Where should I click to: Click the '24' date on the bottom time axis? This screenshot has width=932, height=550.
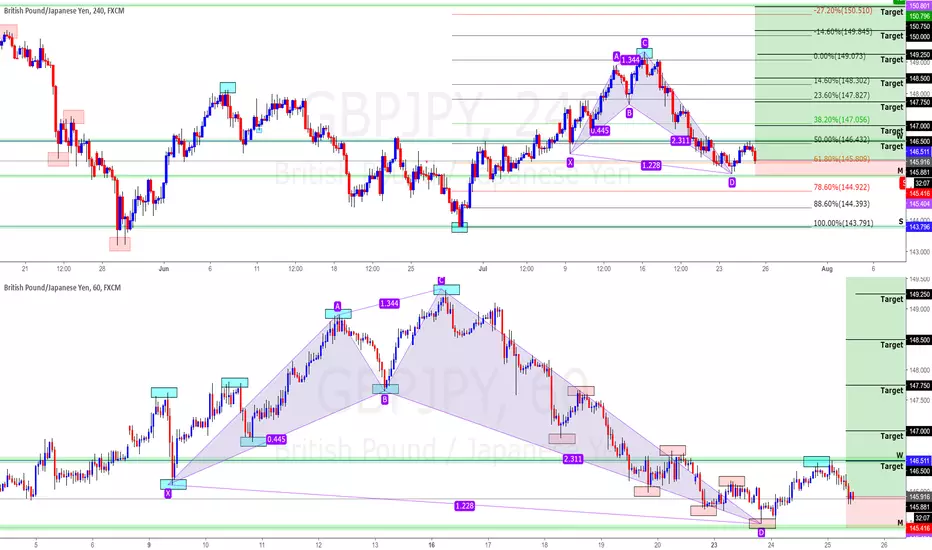(770, 545)
